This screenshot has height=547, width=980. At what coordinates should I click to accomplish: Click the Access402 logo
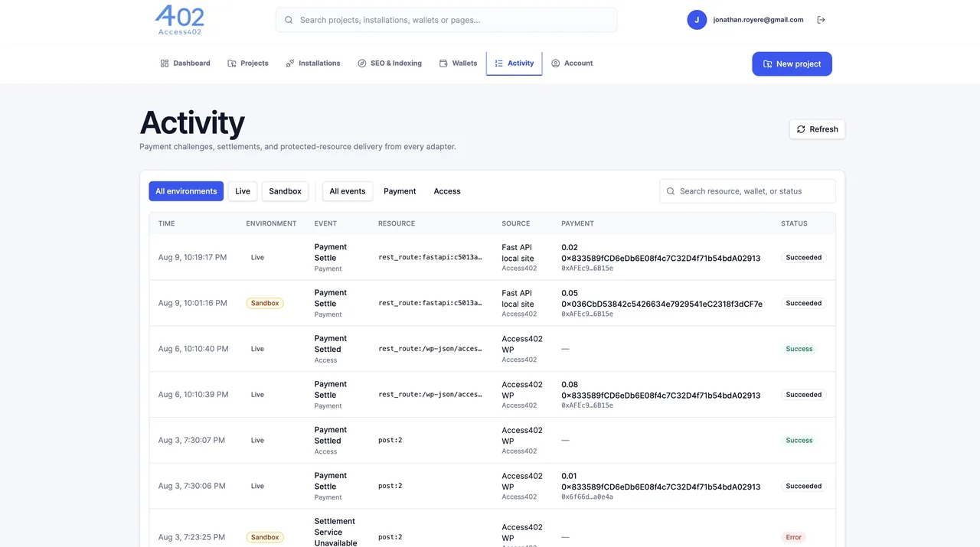180,21
